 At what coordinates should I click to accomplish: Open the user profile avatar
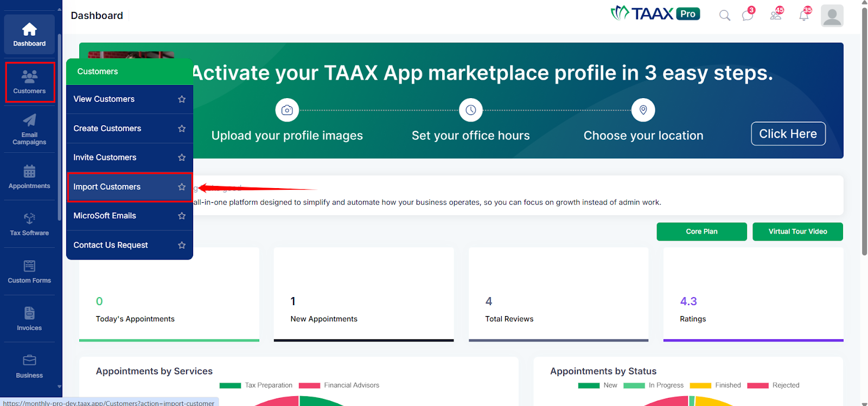[832, 15]
